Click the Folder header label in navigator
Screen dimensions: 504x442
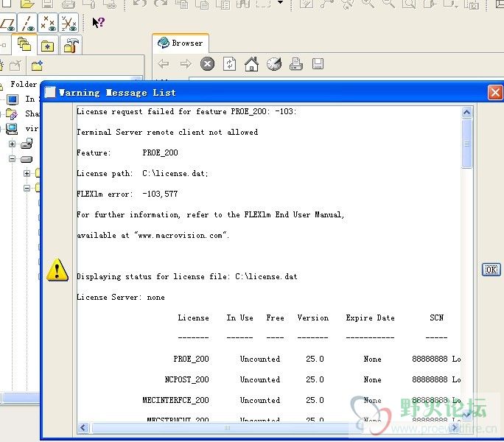24,84
